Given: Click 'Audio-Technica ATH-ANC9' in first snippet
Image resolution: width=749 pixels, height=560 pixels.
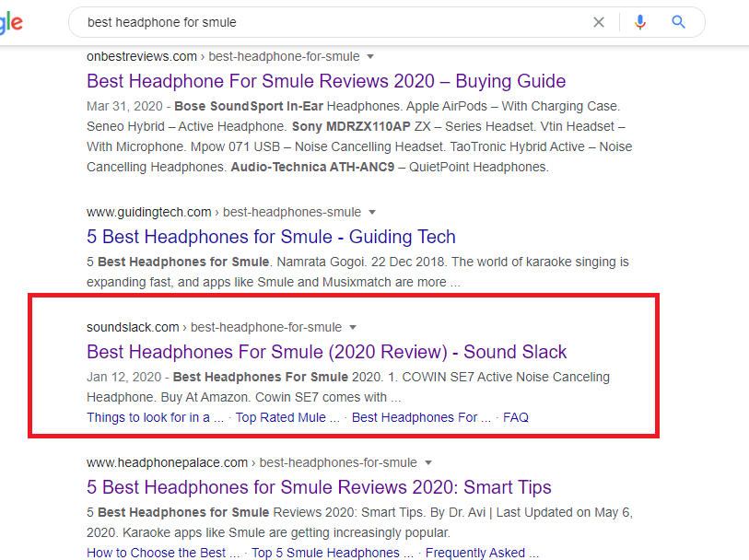Looking at the screenshot, I should point(312,167).
